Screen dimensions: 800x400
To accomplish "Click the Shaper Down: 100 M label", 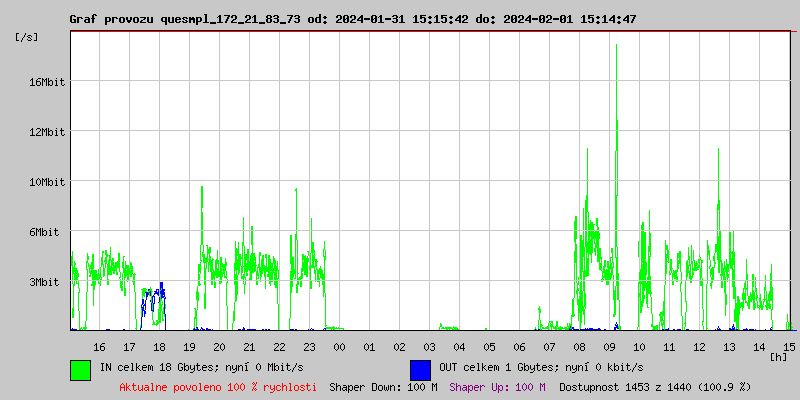I will 383,387.
